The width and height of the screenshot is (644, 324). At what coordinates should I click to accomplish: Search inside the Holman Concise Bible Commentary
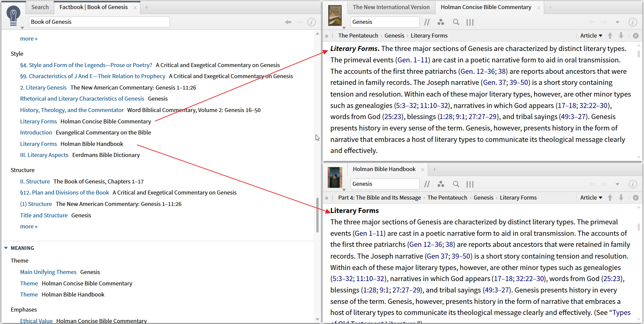456,22
